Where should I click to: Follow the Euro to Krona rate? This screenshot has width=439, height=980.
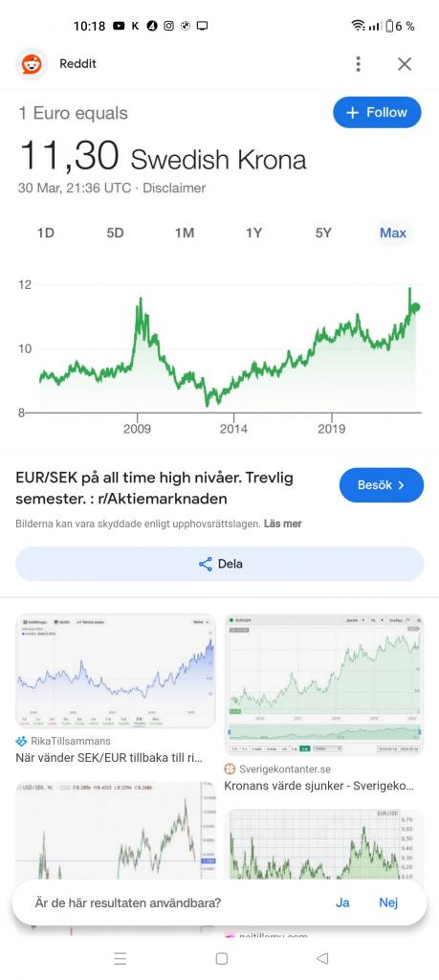[377, 113]
